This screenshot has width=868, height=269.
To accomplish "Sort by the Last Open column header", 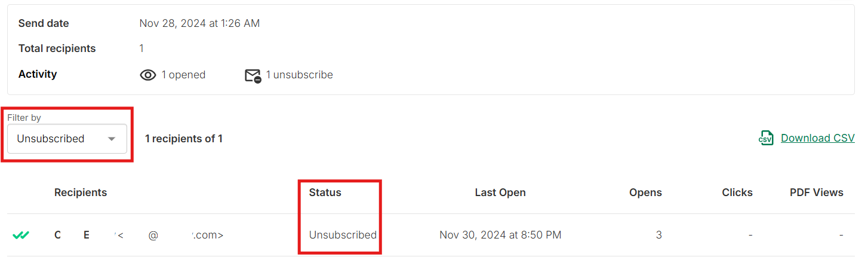I will coord(500,192).
